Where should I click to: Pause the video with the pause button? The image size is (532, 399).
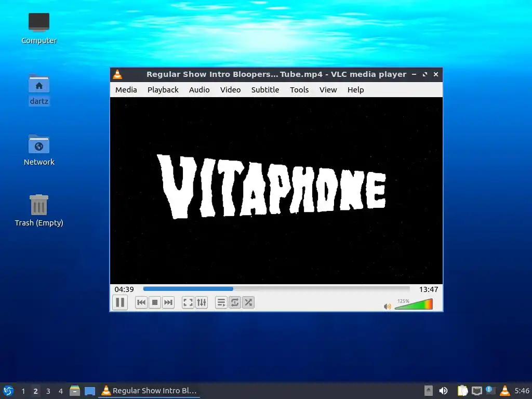click(120, 302)
